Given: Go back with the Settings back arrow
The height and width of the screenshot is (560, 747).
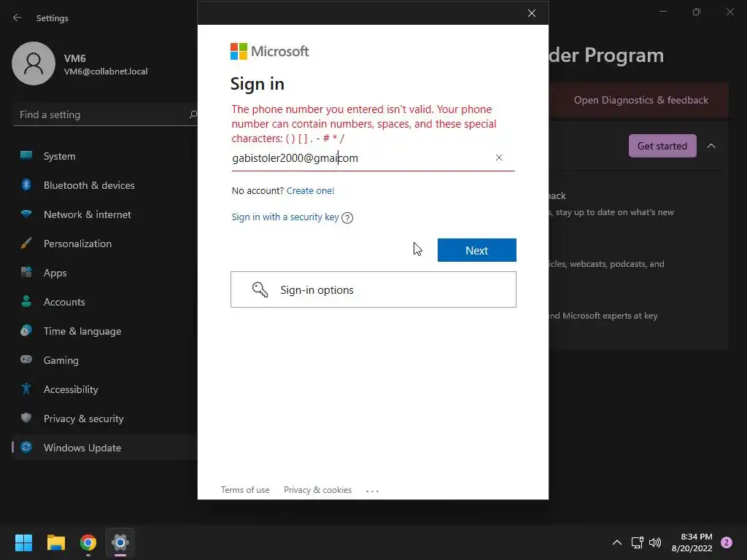Looking at the screenshot, I should pos(18,17).
